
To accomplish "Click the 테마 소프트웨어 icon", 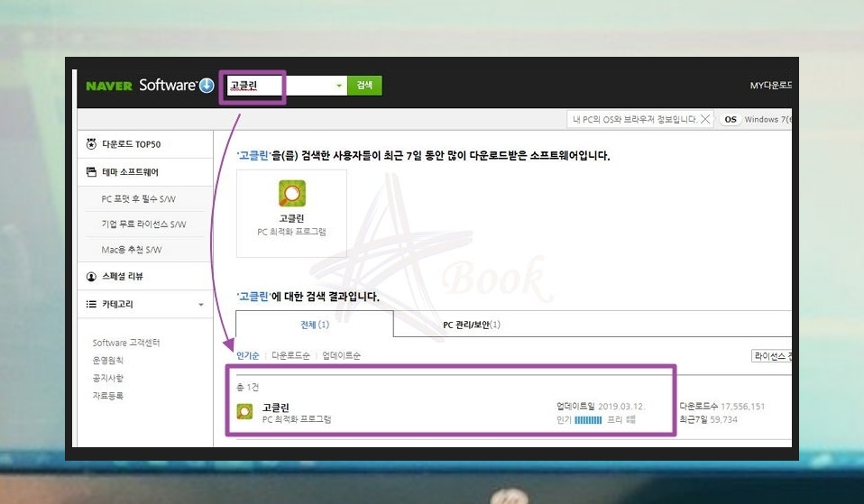I will [91, 172].
